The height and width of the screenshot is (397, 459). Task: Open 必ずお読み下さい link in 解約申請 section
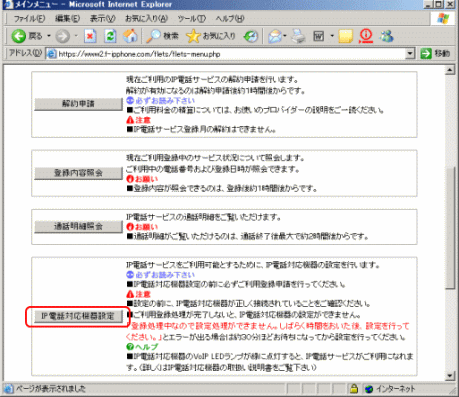161,100
